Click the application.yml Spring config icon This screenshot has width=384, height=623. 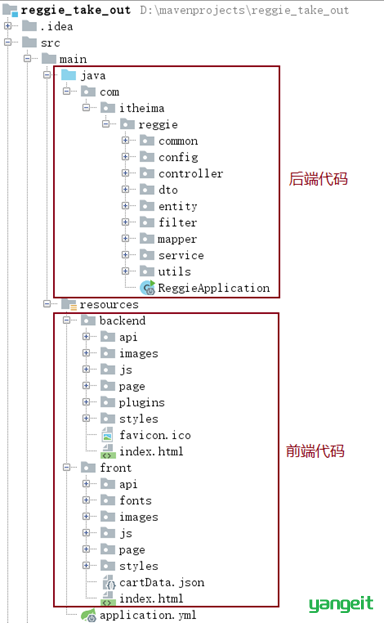coord(89,615)
